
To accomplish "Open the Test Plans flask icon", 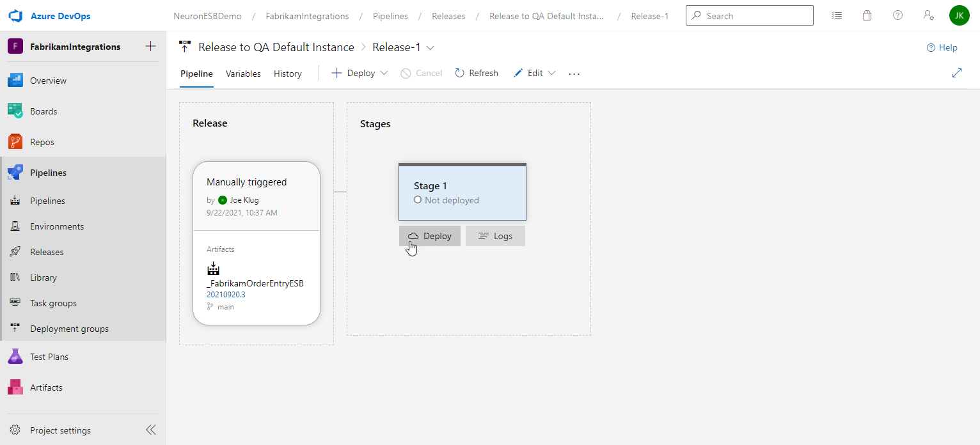I will coord(15,357).
